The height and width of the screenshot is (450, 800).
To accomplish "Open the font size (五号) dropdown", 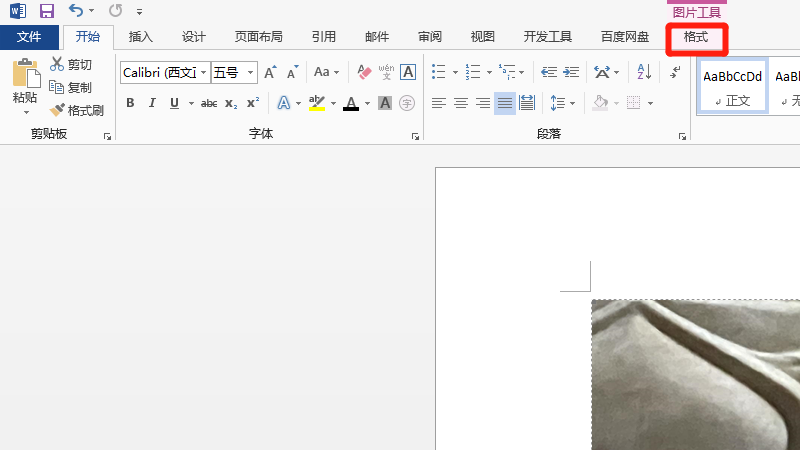I will pyautogui.click(x=250, y=72).
